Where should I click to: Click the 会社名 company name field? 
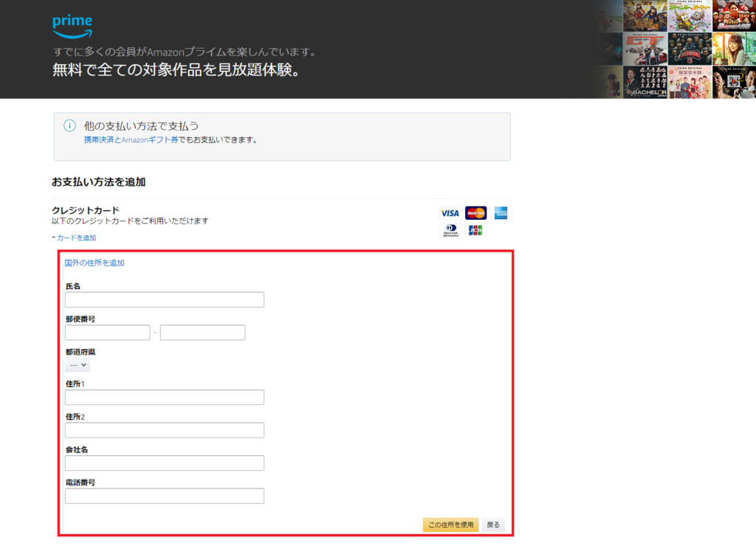coord(164,463)
